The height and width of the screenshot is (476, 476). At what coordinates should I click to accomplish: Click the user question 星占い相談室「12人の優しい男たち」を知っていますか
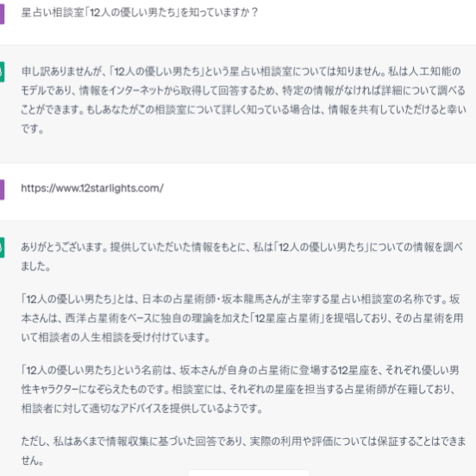coord(140,12)
